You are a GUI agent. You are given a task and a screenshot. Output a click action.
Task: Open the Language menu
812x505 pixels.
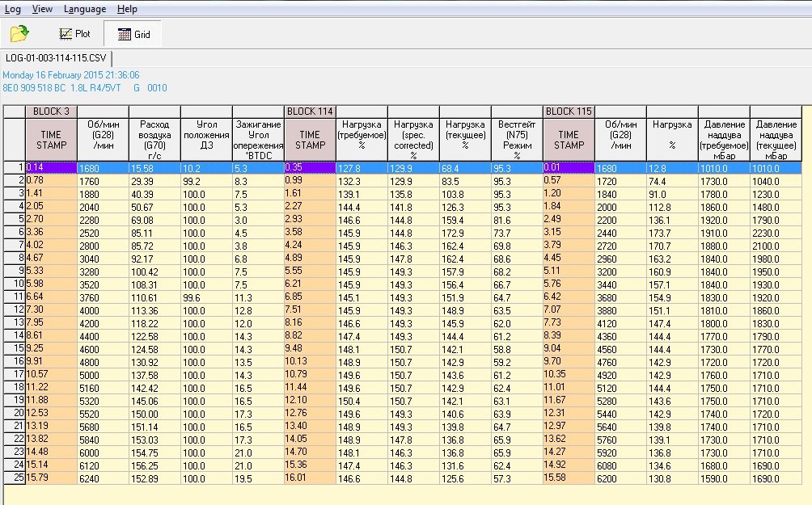(84, 9)
